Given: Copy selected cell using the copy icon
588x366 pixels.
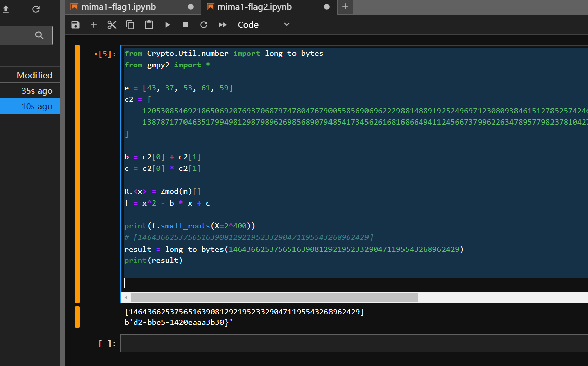Looking at the screenshot, I should click(130, 25).
